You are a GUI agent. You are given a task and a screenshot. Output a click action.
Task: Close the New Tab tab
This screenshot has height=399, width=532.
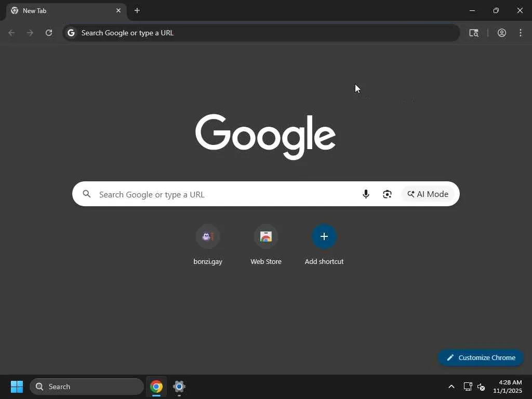pyautogui.click(x=118, y=10)
